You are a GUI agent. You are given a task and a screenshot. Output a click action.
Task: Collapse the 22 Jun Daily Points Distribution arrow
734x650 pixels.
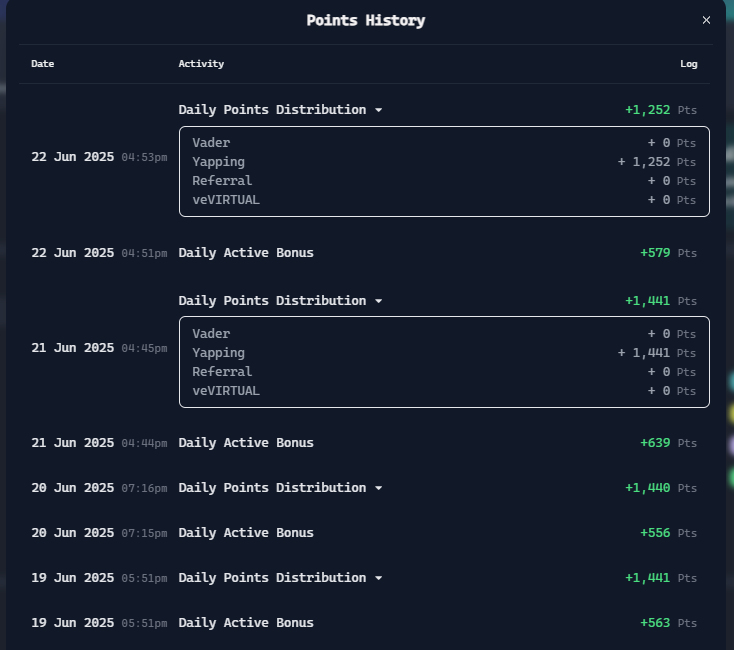point(379,110)
